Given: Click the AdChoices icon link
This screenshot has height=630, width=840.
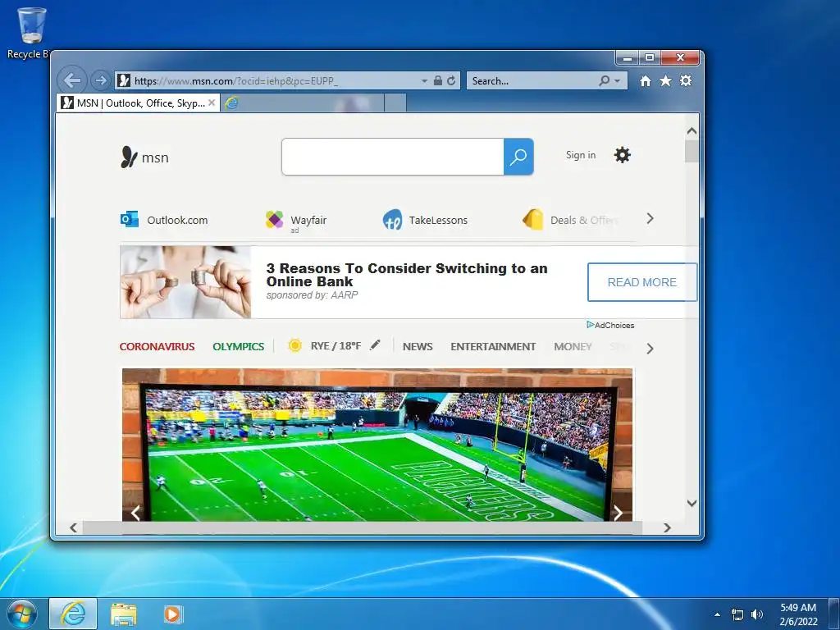Looking at the screenshot, I should 610,325.
